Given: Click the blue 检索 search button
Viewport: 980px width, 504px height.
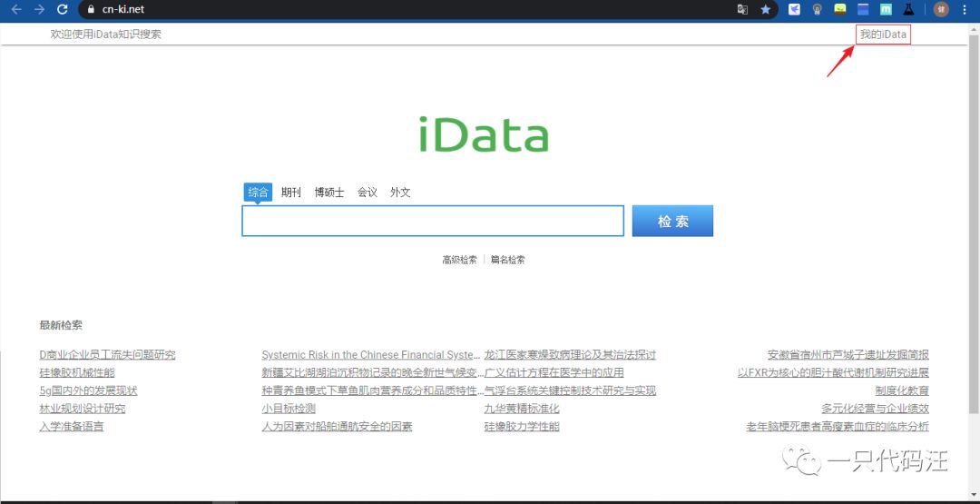Looking at the screenshot, I should click(x=672, y=221).
